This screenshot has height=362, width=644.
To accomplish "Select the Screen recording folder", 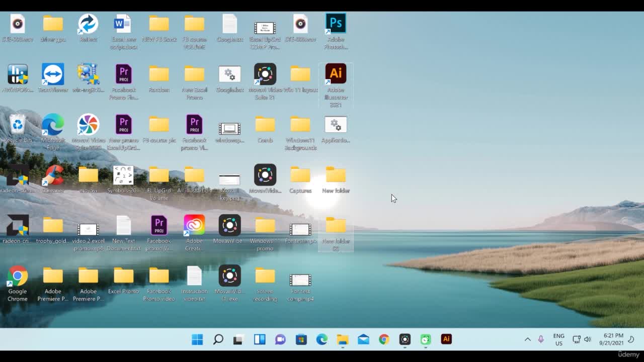I will [265, 284].
